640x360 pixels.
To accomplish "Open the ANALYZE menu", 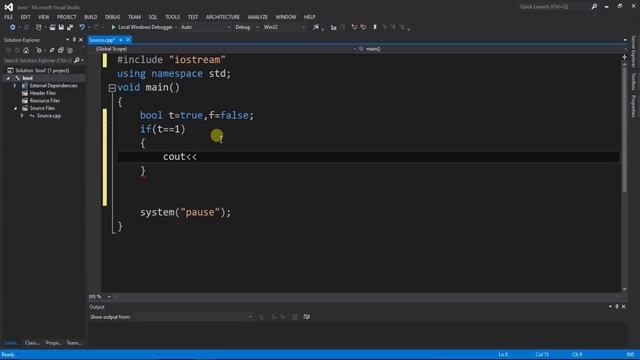I will 258,17.
